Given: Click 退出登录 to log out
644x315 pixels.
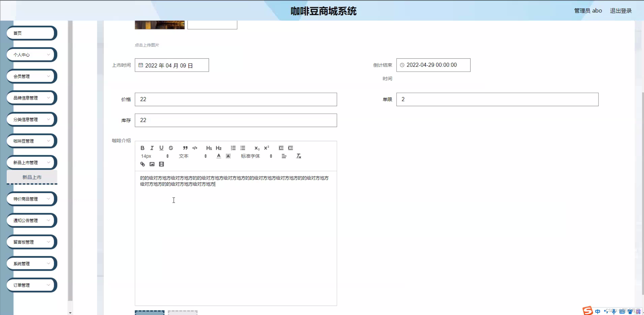Looking at the screenshot, I should click(x=621, y=11).
